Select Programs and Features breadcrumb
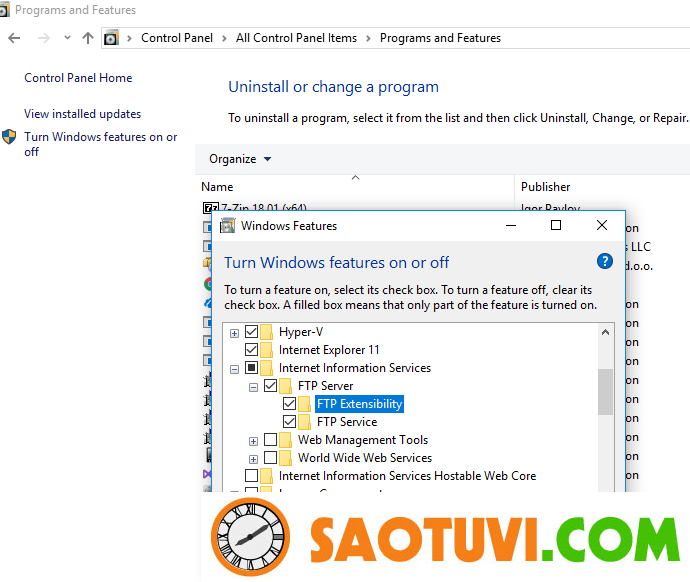This screenshot has width=690, height=582. (440, 38)
